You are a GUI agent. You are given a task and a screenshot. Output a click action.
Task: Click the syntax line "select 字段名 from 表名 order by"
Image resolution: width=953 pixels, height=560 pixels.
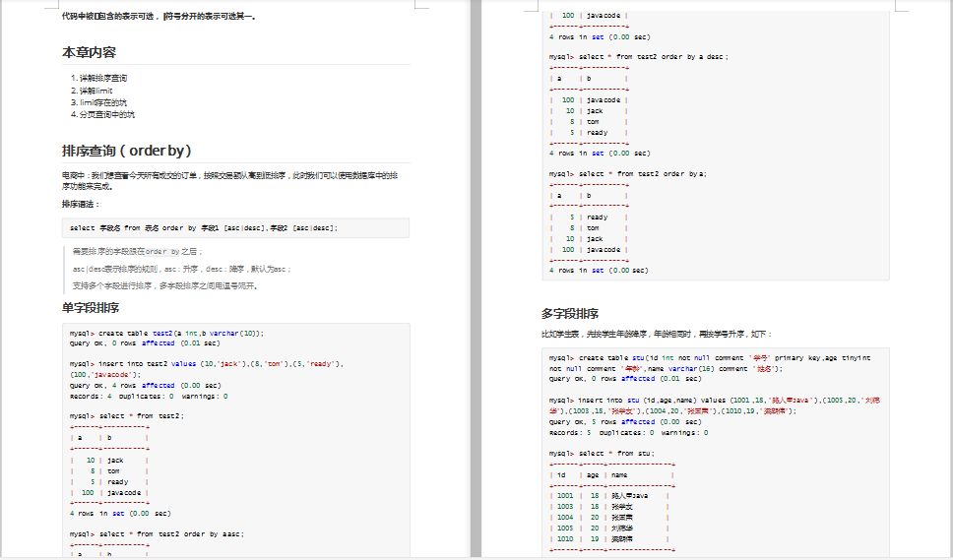point(204,228)
